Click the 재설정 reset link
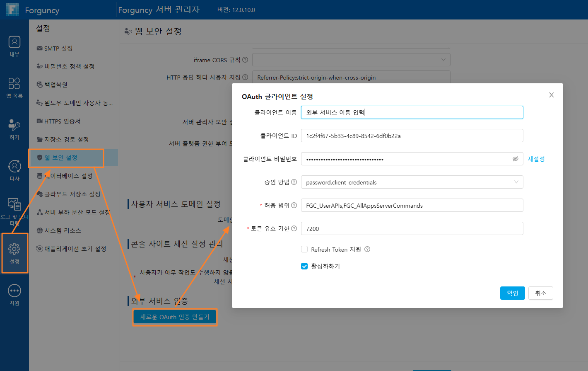The height and width of the screenshot is (371, 588). click(536, 159)
